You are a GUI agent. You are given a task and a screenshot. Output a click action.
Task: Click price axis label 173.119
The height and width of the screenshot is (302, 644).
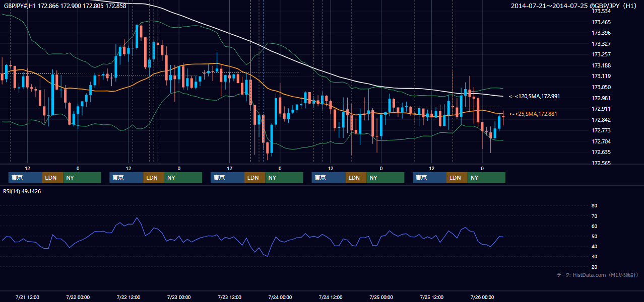[601, 77]
